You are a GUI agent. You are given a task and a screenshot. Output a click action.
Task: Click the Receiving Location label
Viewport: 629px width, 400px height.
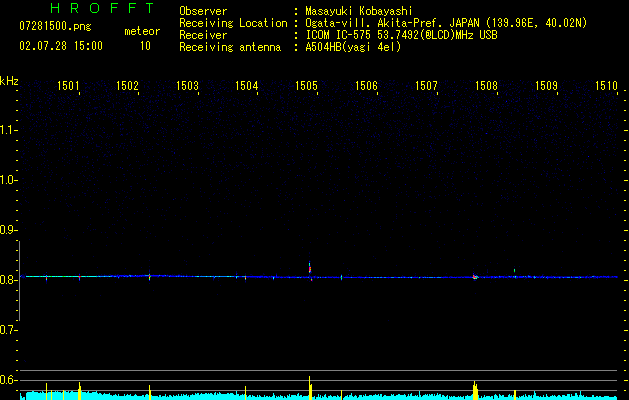pyautogui.click(x=233, y=23)
